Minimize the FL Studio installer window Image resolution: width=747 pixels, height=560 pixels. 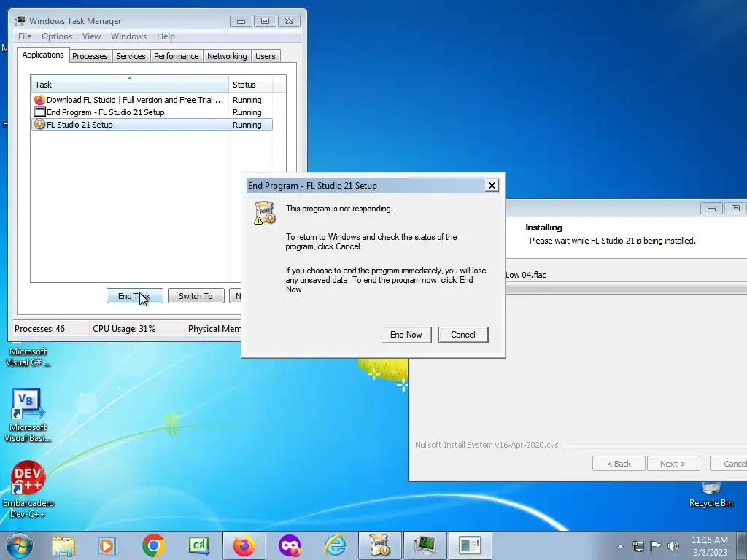[x=711, y=209]
